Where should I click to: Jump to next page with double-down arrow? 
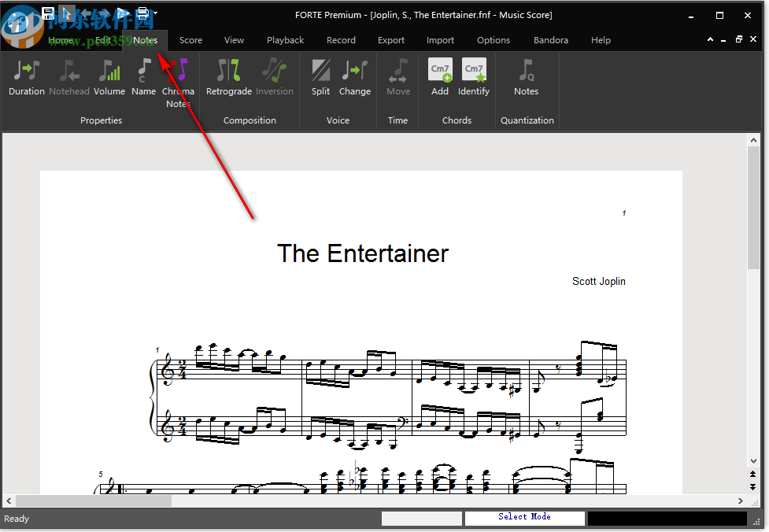[753, 485]
